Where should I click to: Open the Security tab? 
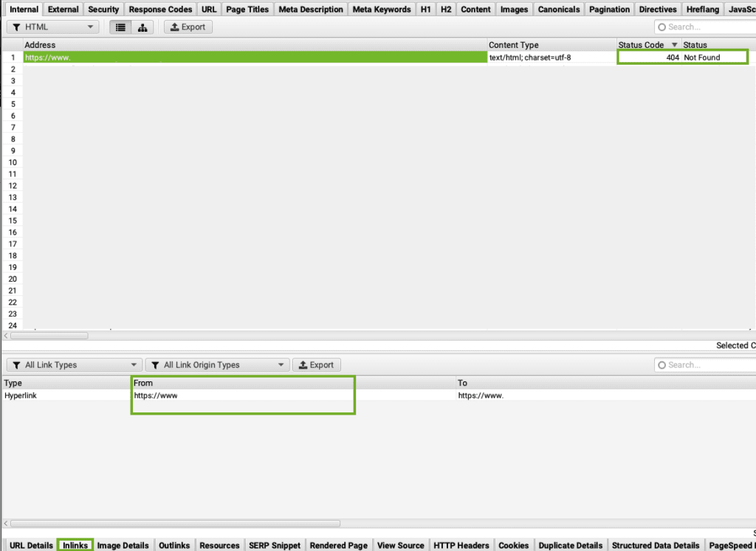103,9
